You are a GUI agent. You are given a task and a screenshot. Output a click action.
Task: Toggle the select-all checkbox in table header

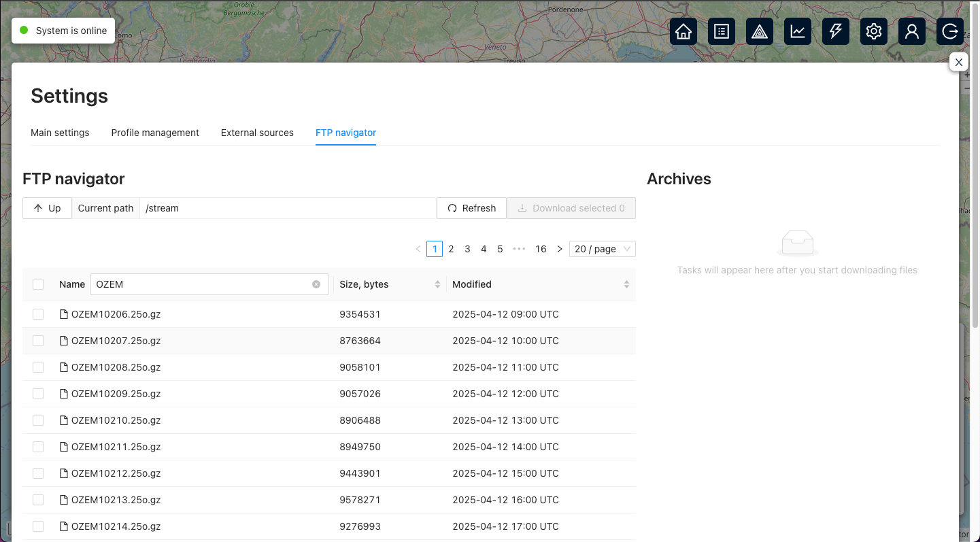point(38,284)
